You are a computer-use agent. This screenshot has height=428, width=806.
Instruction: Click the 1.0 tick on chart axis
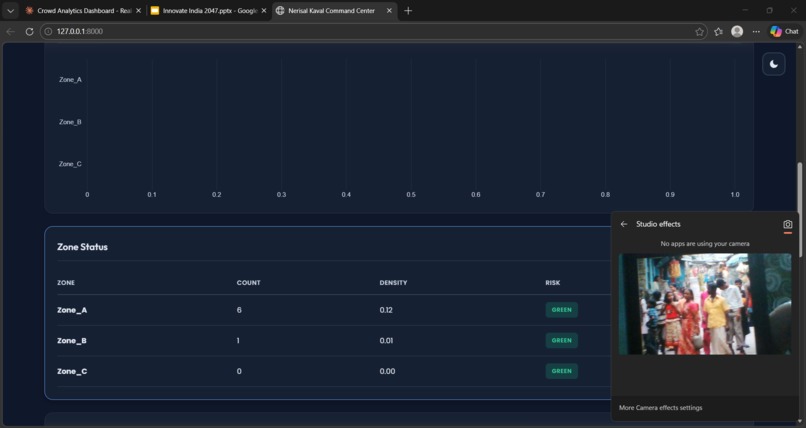[735, 195]
